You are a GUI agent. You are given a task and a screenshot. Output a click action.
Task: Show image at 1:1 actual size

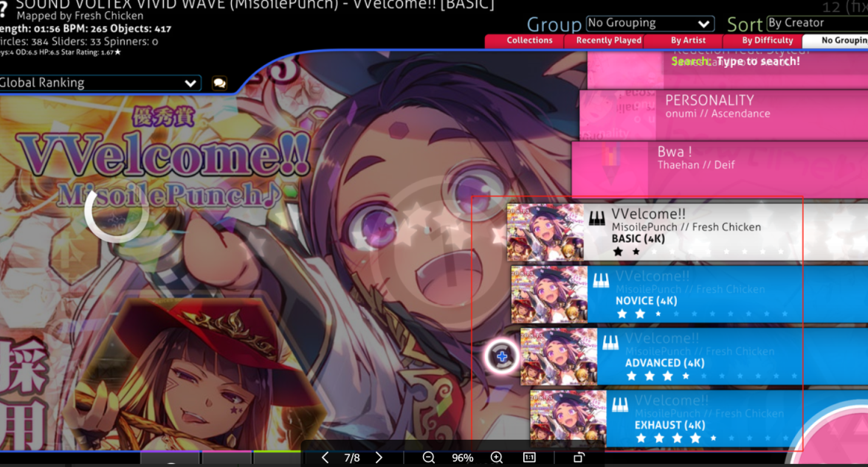pyautogui.click(x=529, y=457)
